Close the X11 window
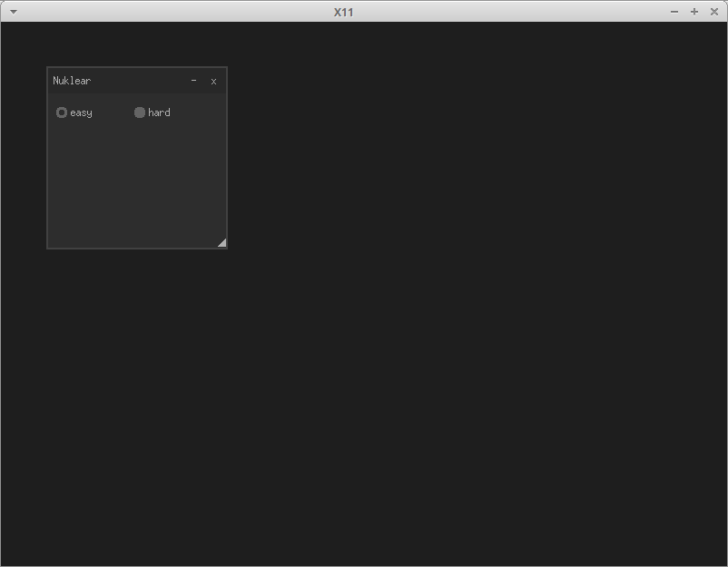This screenshot has height=567, width=728. [714, 12]
